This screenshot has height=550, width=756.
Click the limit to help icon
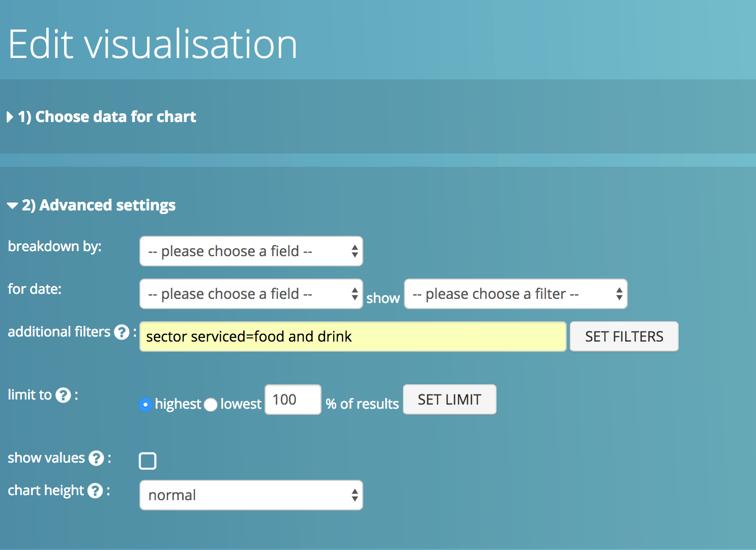63,395
